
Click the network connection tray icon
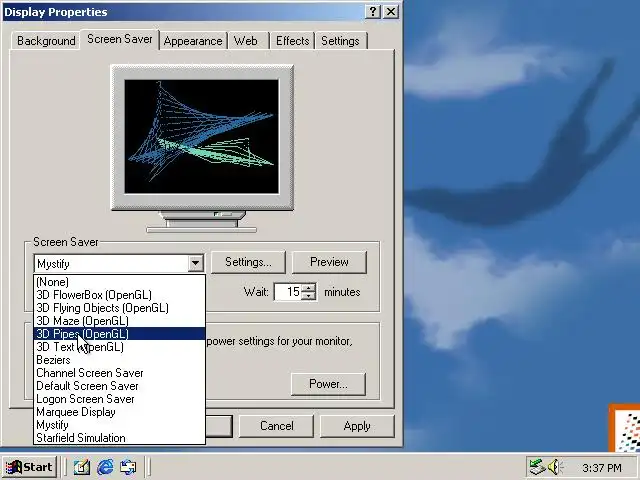point(536,467)
